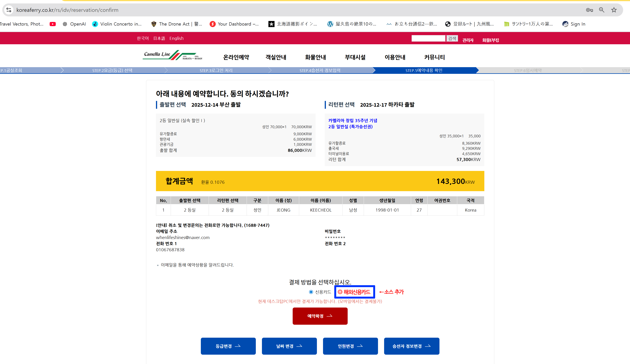Bookmark this page with the star icon
This screenshot has width=630, height=364.
tap(614, 10)
